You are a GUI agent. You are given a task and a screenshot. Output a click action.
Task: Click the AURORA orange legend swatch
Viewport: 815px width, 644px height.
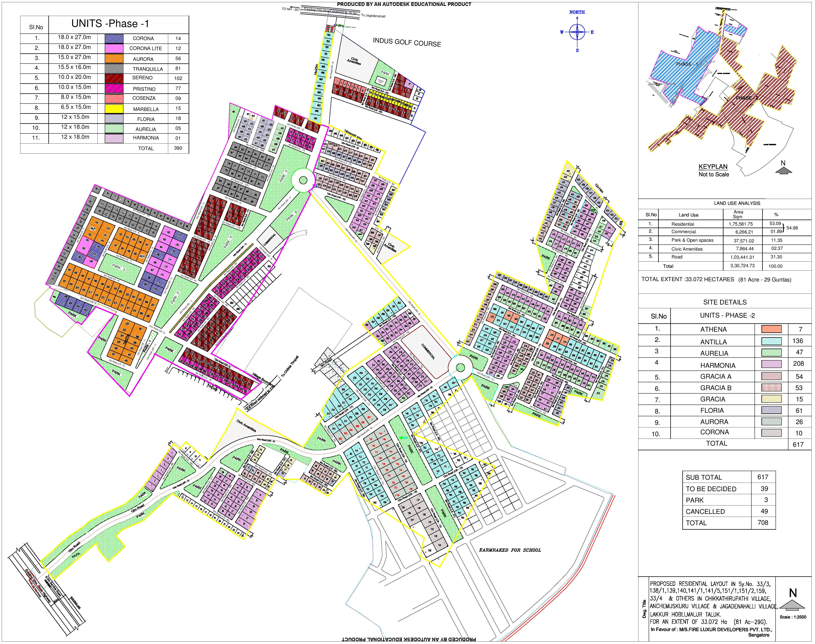tap(114, 58)
